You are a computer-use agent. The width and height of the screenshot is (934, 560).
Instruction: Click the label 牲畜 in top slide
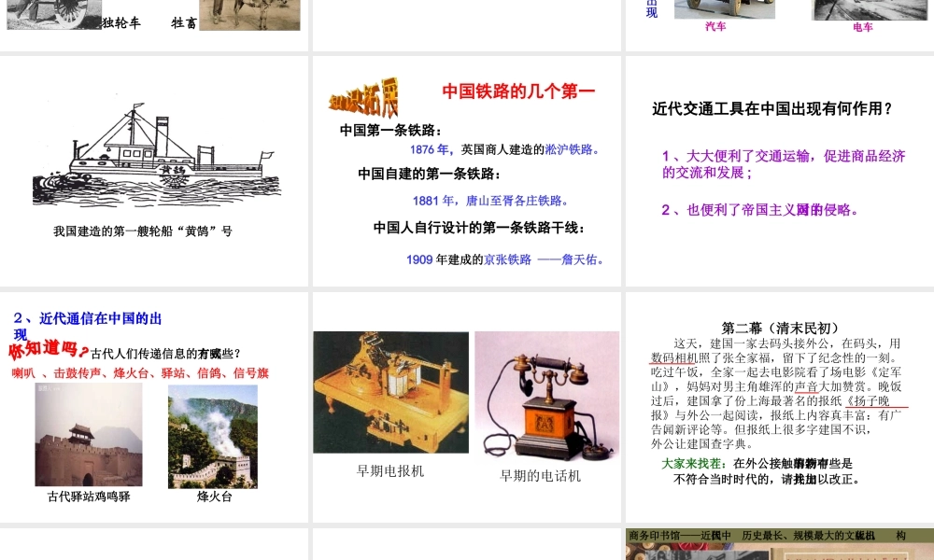[x=184, y=22]
